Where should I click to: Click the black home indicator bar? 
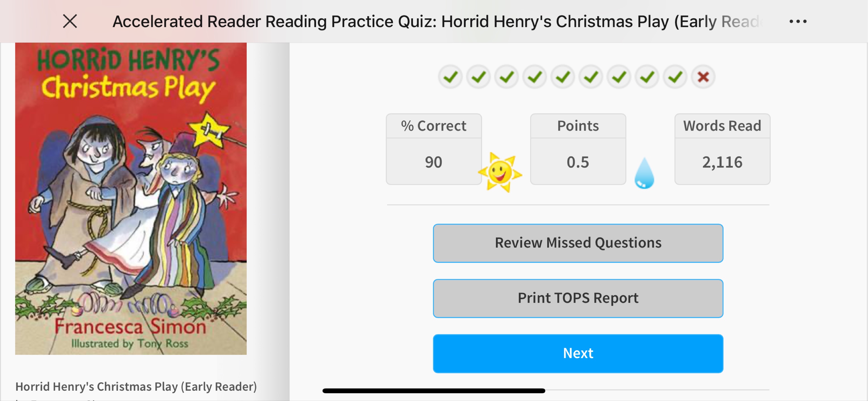(x=434, y=391)
